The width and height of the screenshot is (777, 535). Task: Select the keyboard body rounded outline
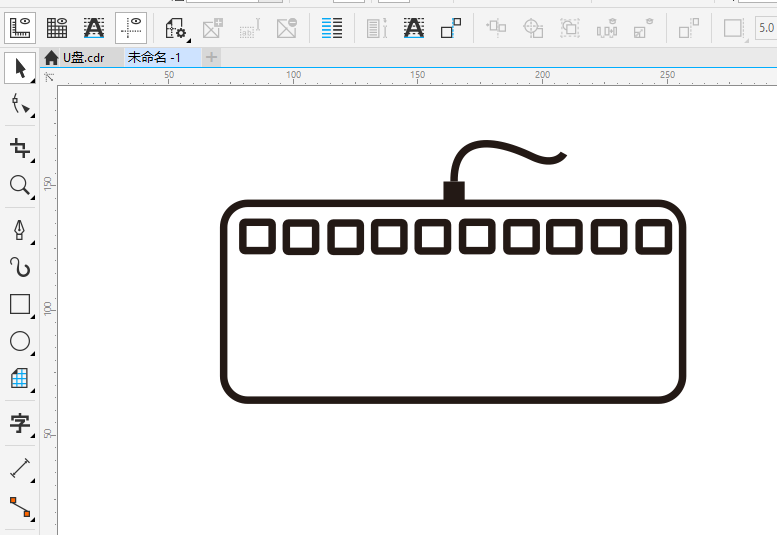pos(453,400)
